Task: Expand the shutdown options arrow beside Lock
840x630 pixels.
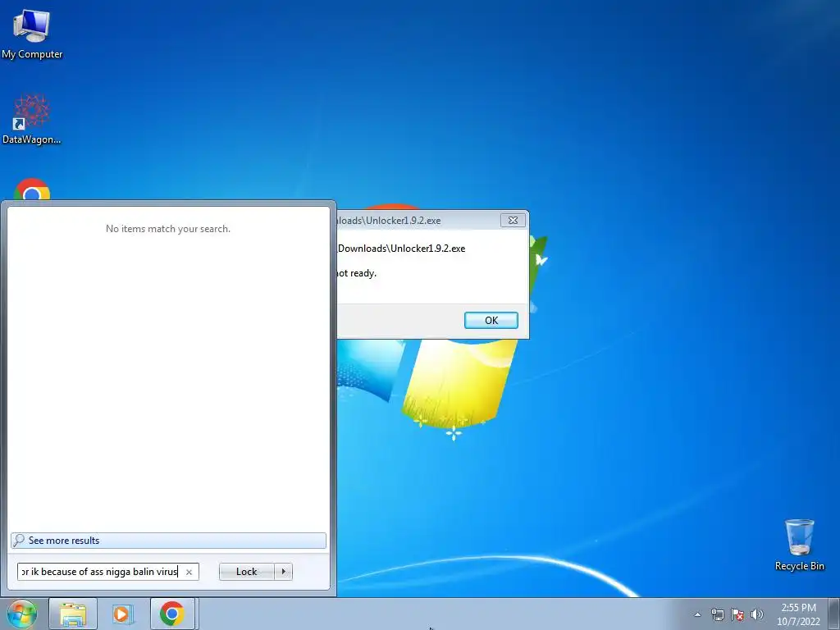Action: click(283, 572)
